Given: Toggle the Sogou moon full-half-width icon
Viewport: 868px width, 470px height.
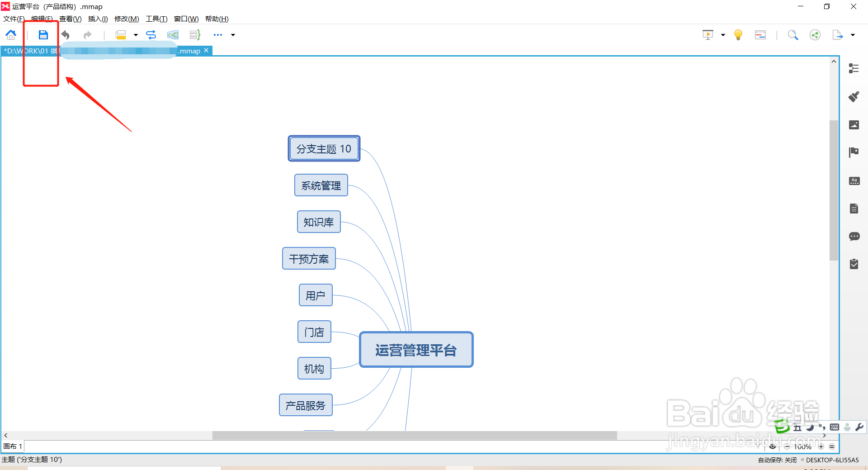Looking at the screenshot, I should (x=810, y=427).
